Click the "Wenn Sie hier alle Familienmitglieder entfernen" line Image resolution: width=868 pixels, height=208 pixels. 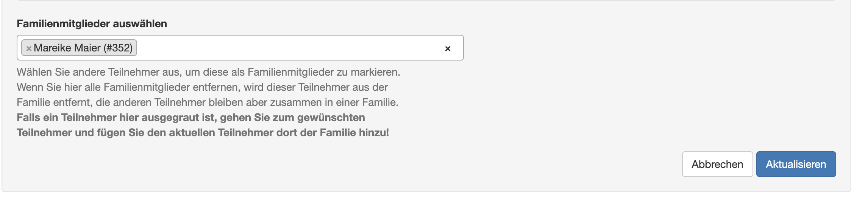[202, 87]
